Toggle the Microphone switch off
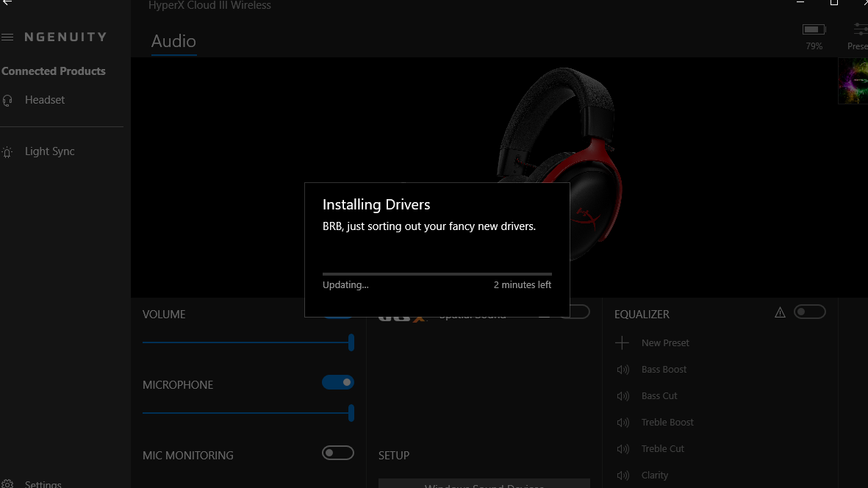Screen dimensions: 868x488 (337, 382)
